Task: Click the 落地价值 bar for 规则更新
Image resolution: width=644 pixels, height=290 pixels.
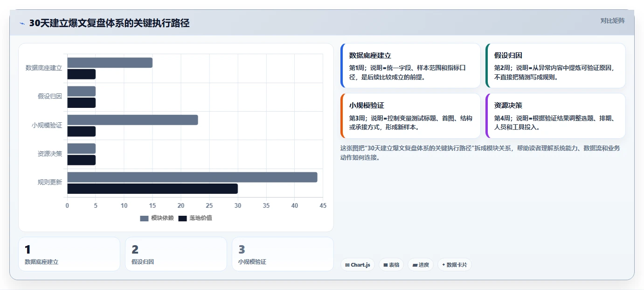Action: [x=152, y=189]
